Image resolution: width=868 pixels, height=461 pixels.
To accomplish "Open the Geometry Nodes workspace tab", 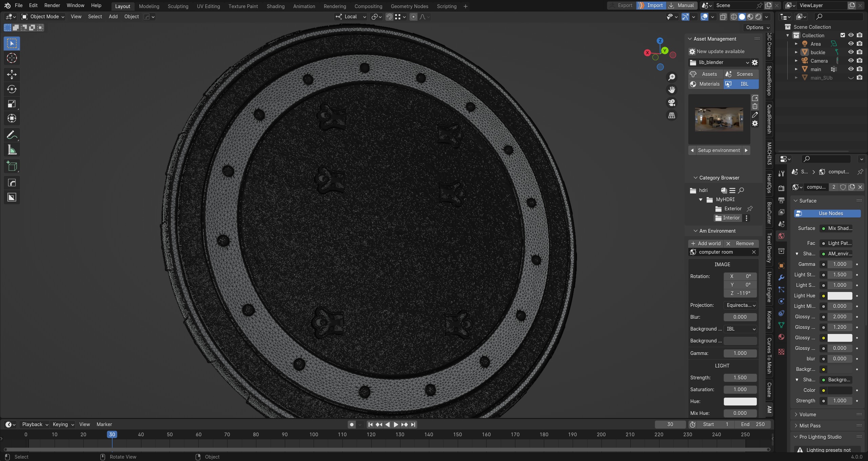I will [x=409, y=6].
